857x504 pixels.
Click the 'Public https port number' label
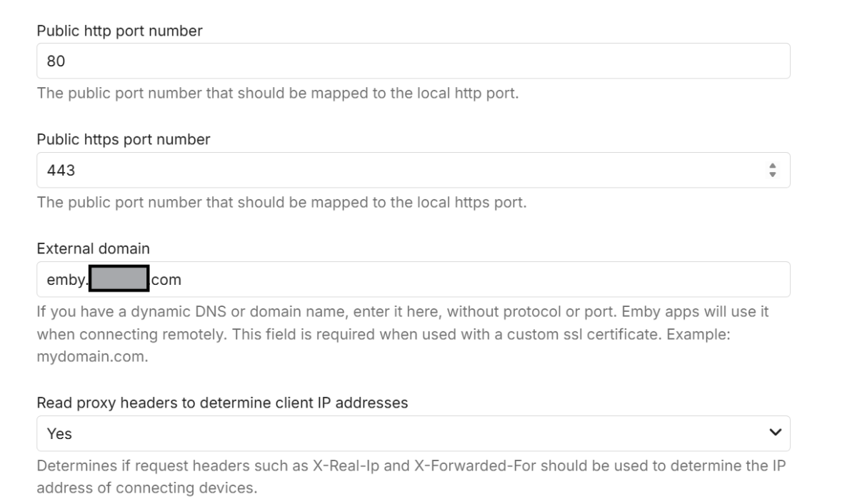pos(123,140)
